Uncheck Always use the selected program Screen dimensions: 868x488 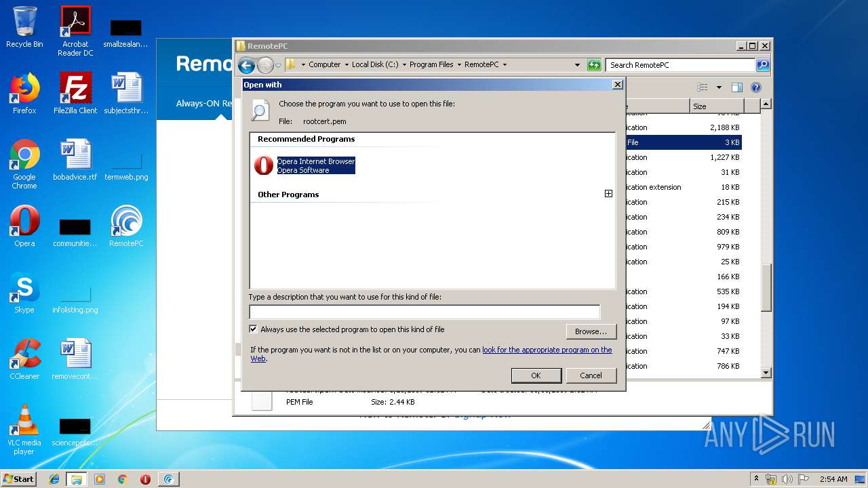click(254, 329)
